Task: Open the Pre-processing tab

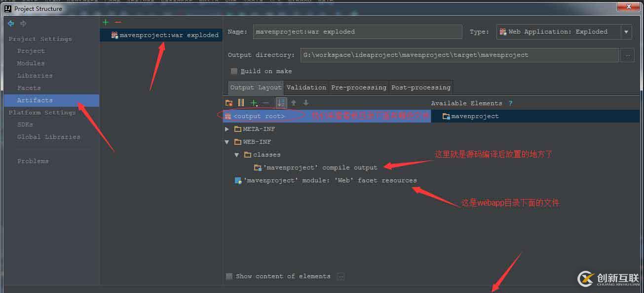Action: pos(359,87)
